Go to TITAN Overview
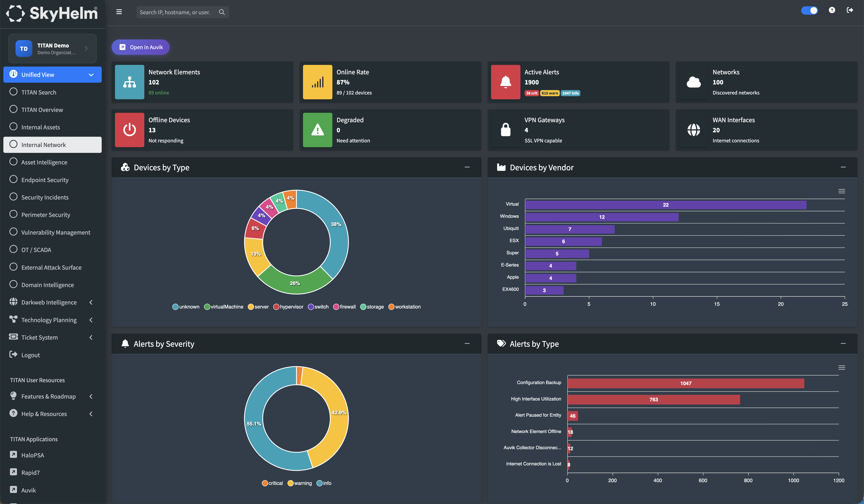Image resolution: width=864 pixels, height=504 pixels. (53, 110)
